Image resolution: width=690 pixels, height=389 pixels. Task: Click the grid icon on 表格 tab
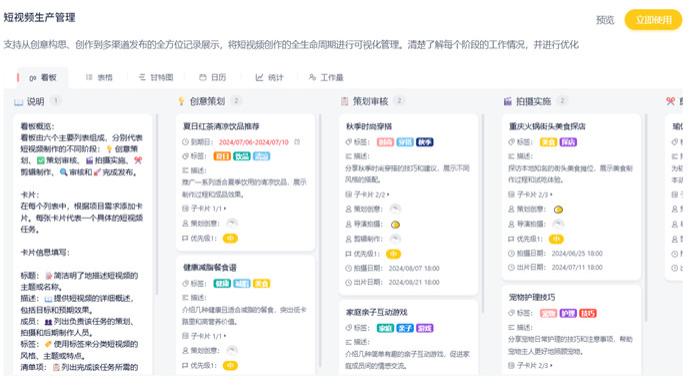click(x=89, y=77)
